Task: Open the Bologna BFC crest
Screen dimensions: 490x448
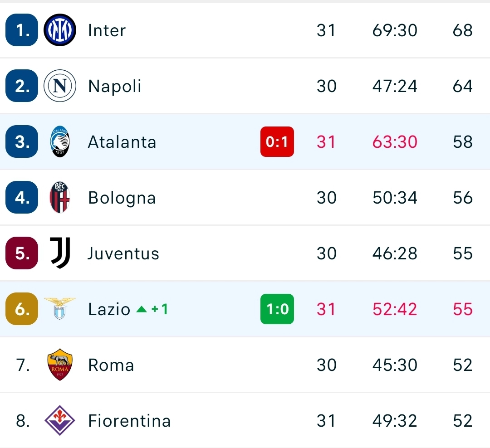Action: tap(59, 197)
